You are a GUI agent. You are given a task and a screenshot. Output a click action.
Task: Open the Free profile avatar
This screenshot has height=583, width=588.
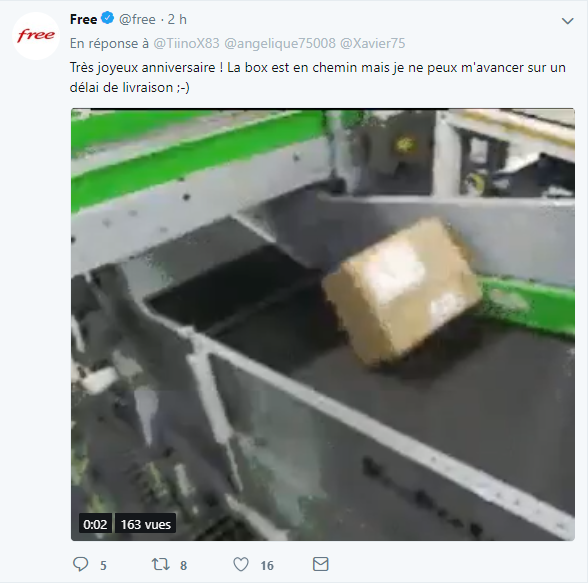click(x=36, y=36)
